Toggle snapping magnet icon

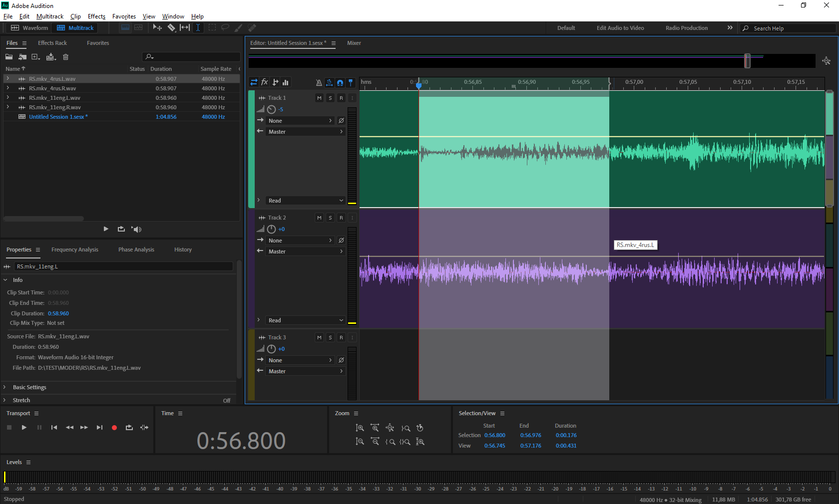[x=340, y=82]
